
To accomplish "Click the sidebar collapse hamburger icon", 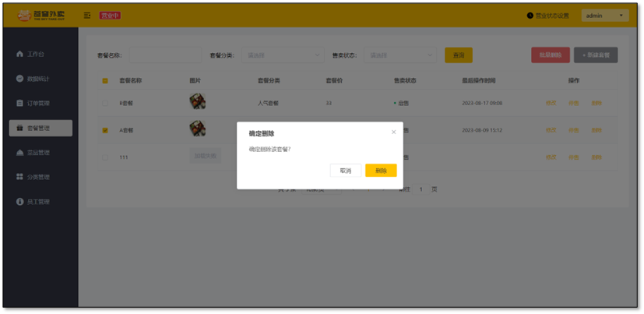I will pos(87,16).
